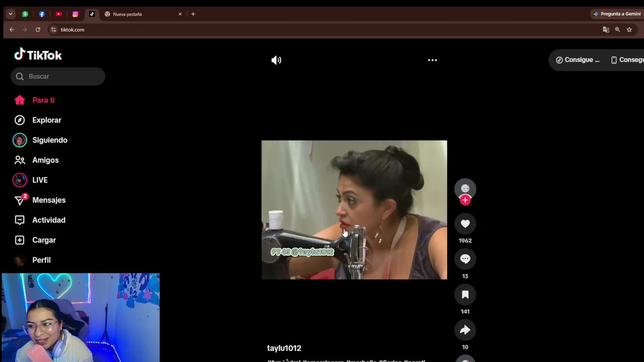Go back with the browser back arrow

coord(12,30)
